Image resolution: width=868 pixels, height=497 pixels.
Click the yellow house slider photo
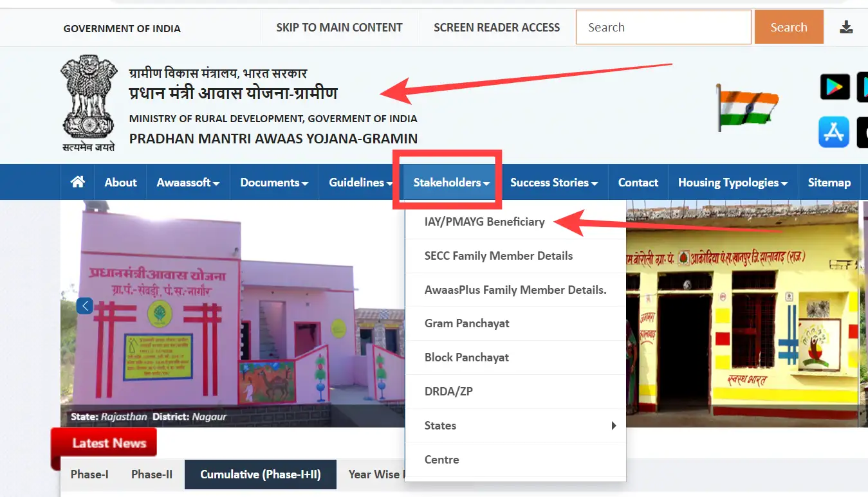click(x=742, y=314)
